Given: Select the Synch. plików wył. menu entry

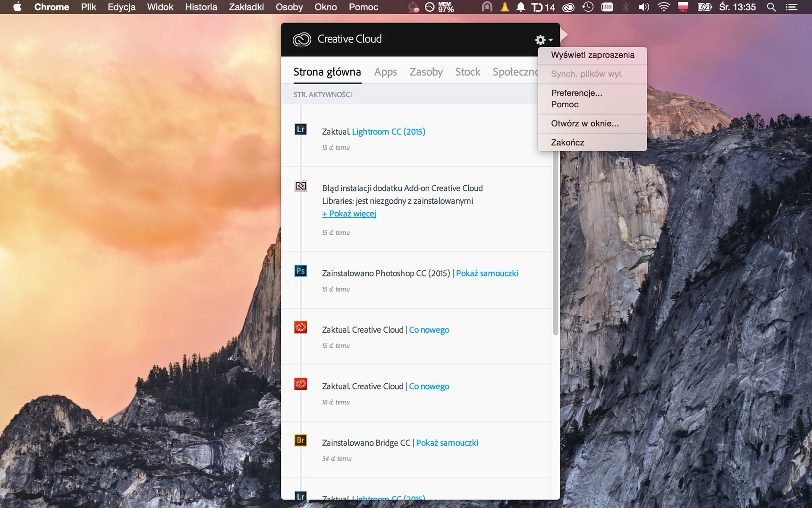Looking at the screenshot, I should point(592,74).
